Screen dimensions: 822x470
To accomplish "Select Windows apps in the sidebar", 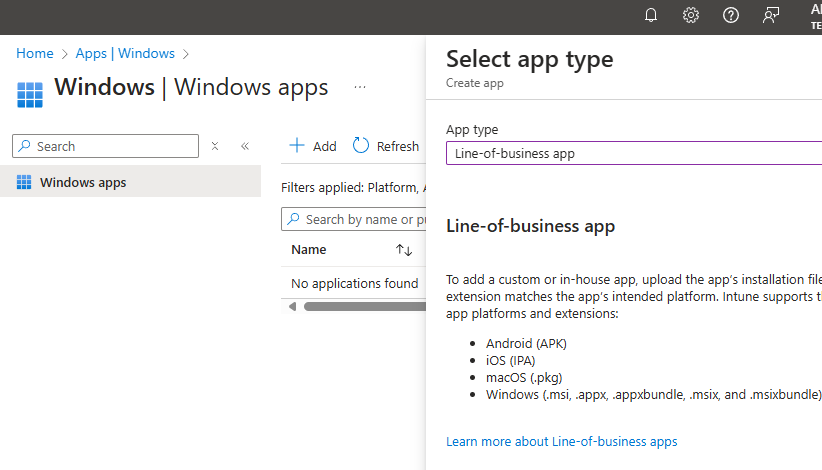I will (x=131, y=182).
